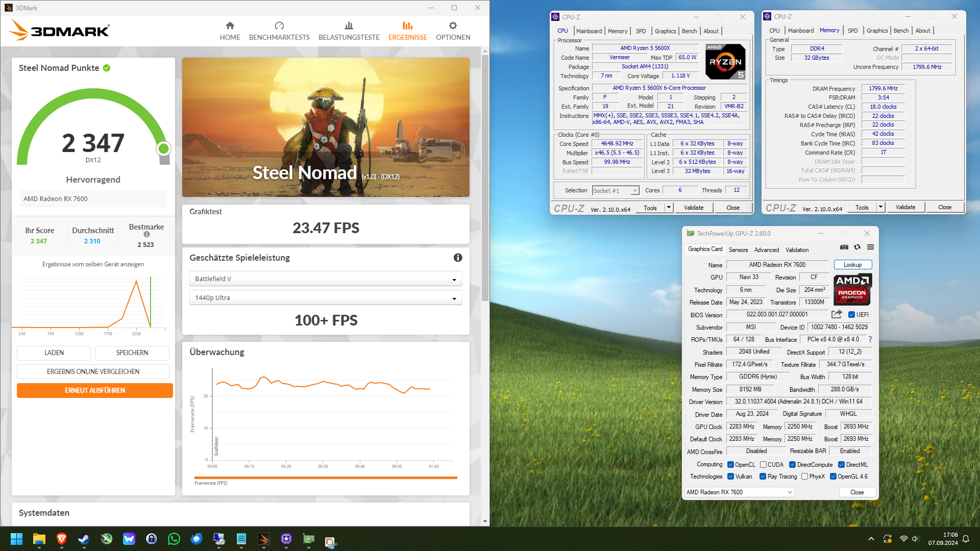The height and width of the screenshot is (551, 980).
Task: Click the volume icon in system tray
Action: [916, 539]
